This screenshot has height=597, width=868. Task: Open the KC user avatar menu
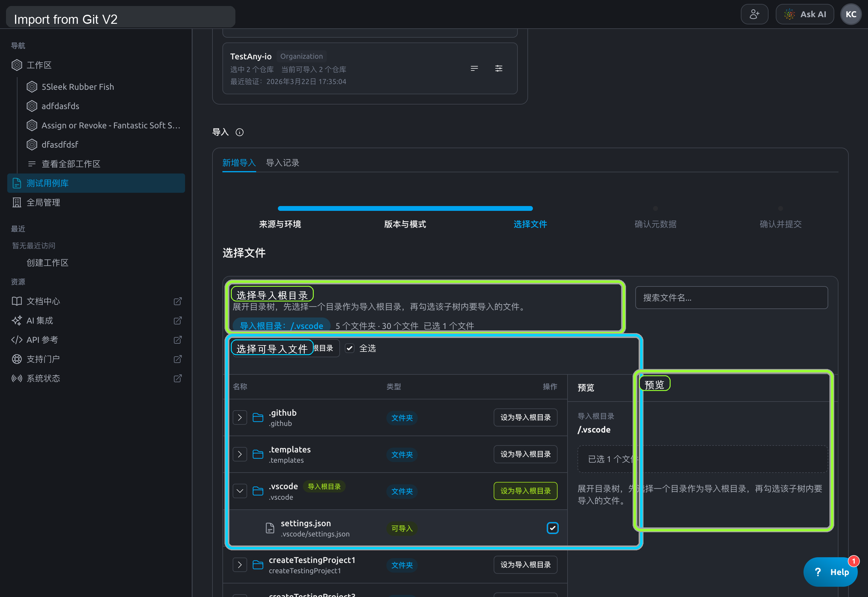point(851,14)
